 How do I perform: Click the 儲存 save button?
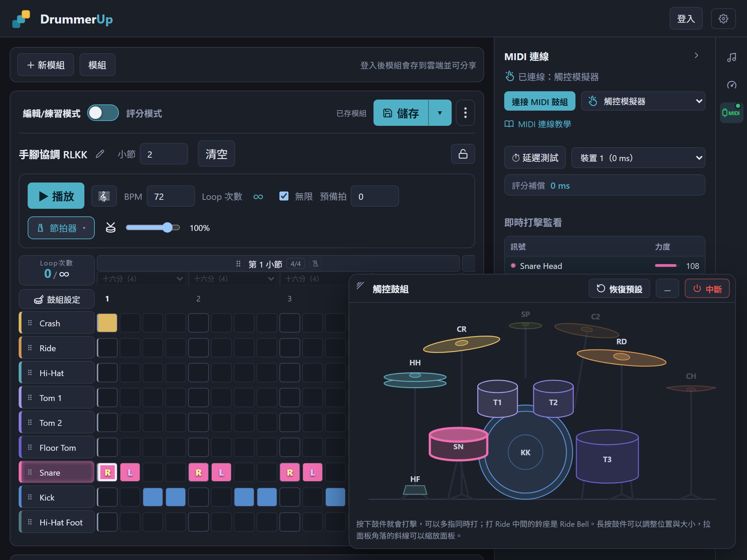tap(401, 113)
